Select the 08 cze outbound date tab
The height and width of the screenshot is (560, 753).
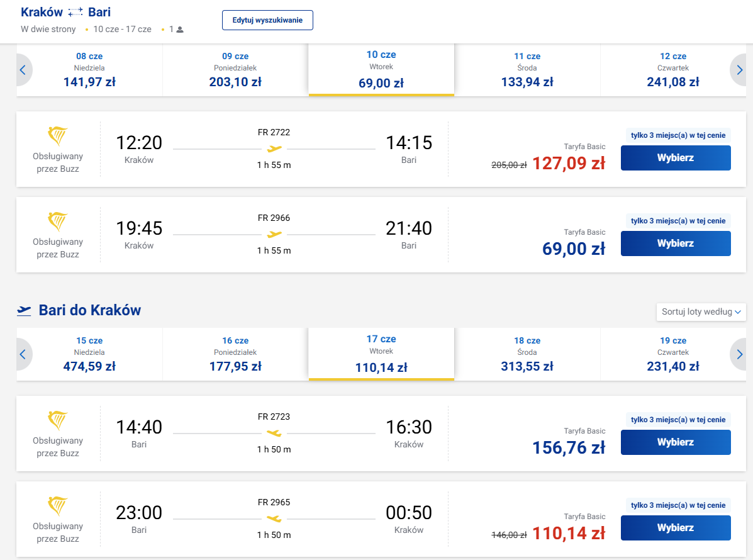click(89, 69)
